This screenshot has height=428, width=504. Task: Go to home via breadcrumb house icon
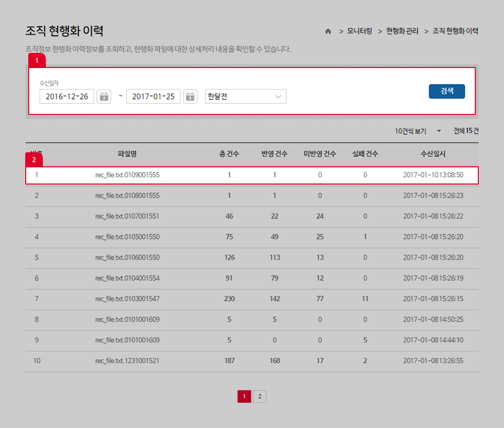click(x=328, y=31)
